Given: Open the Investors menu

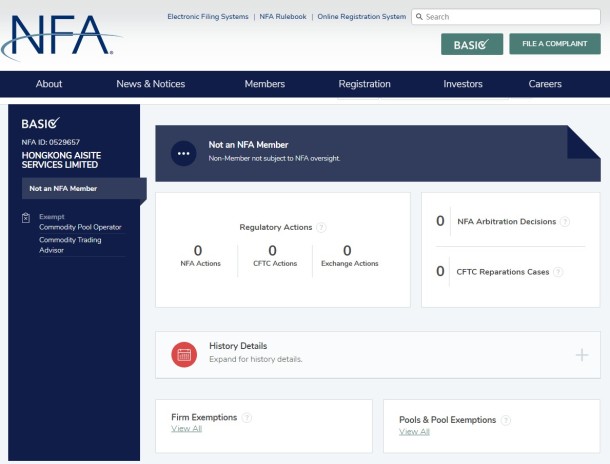Looking at the screenshot, I should (x=463, y=84).
